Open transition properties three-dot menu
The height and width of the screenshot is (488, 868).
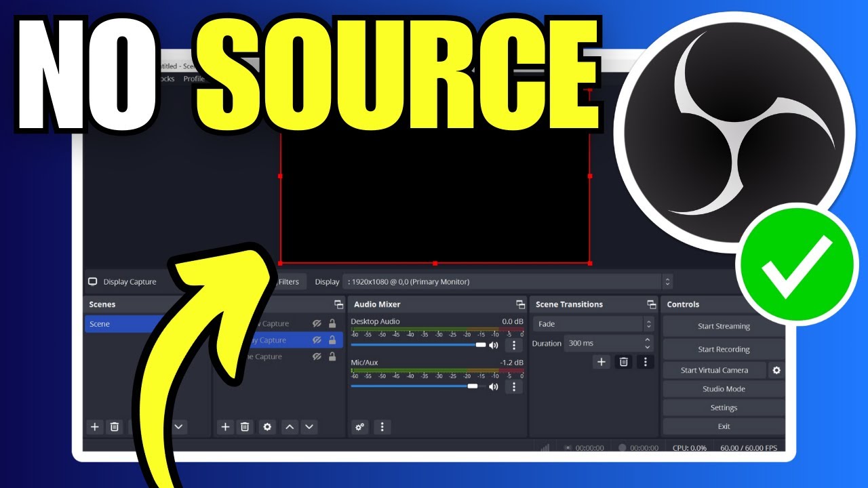tap(646, 362)
